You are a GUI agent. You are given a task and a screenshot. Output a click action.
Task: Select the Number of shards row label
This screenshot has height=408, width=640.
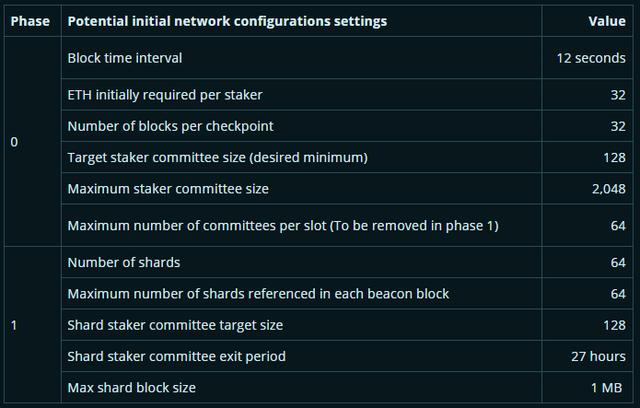(x=123, y=262)
